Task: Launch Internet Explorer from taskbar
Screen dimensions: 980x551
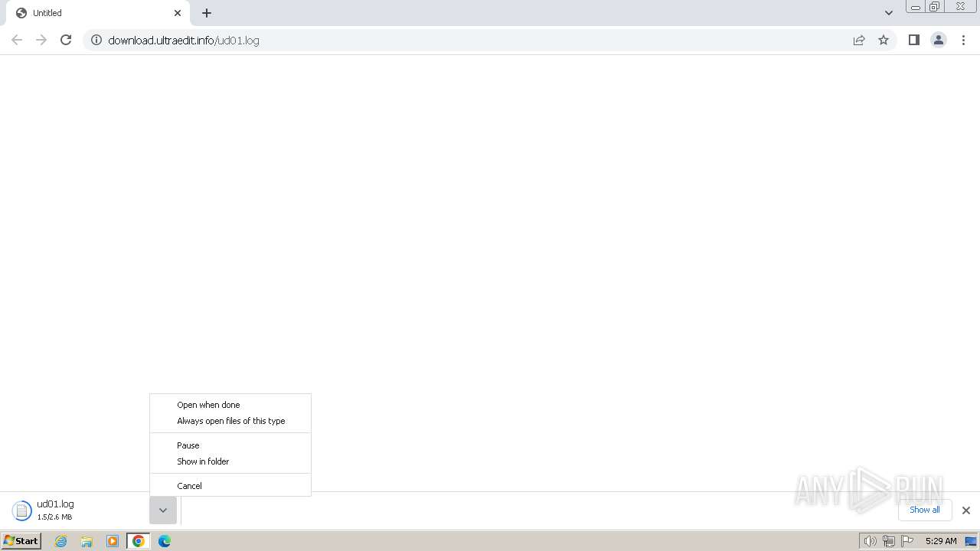Action: coord(61,541)
